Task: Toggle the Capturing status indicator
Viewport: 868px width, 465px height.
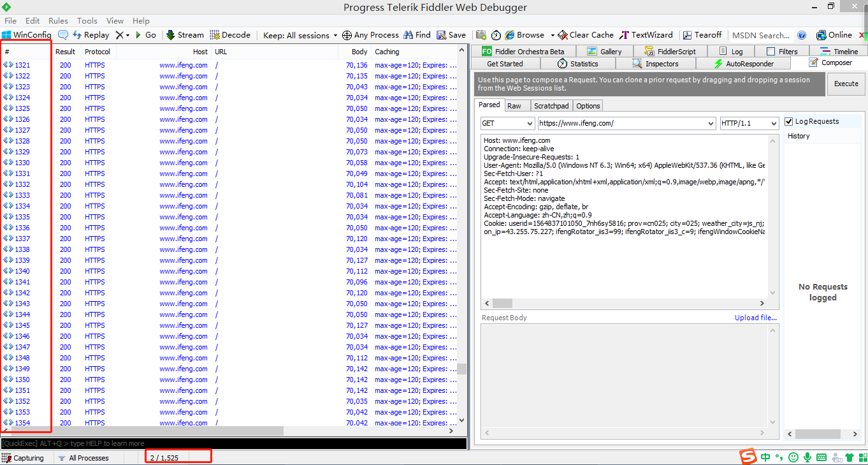Action: tap(23, 458)
